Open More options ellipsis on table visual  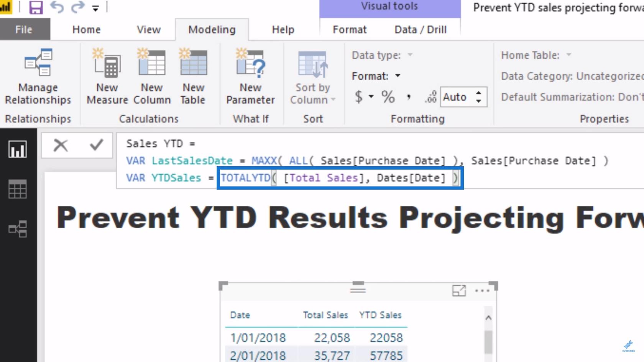pos(482,291)
